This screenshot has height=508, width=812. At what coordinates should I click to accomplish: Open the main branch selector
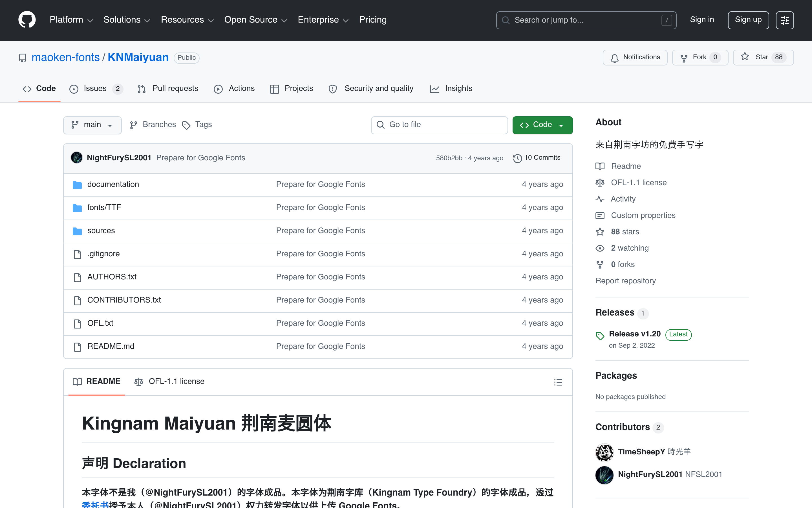[92, 125]
